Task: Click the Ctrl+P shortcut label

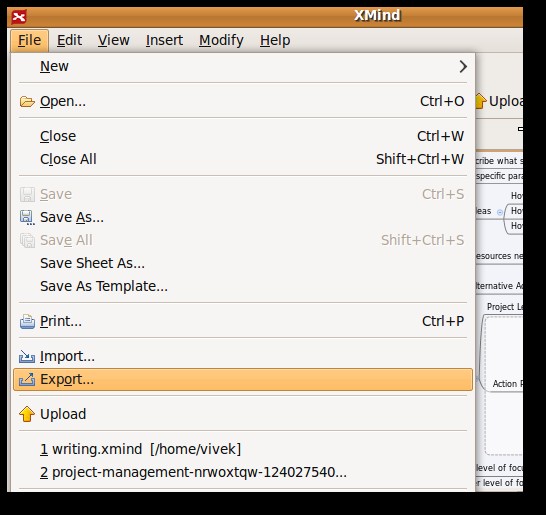Action: point(443,321)
